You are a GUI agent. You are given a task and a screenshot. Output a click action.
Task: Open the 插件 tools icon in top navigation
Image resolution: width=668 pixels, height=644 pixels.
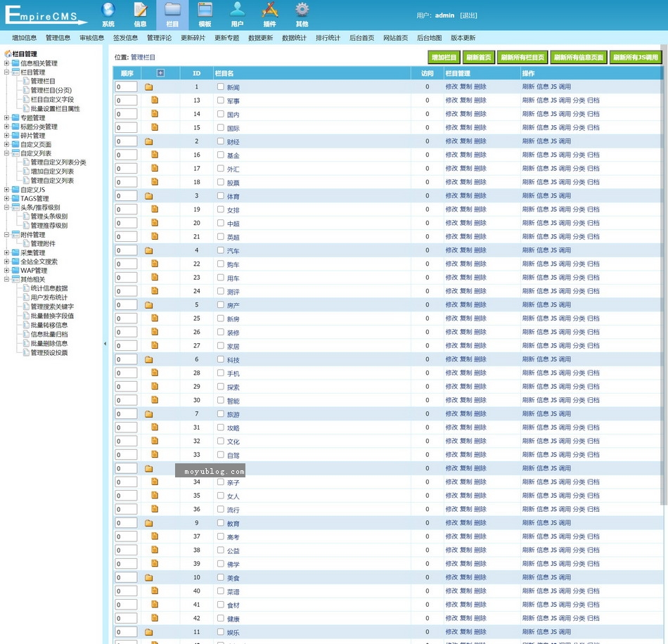270,10
